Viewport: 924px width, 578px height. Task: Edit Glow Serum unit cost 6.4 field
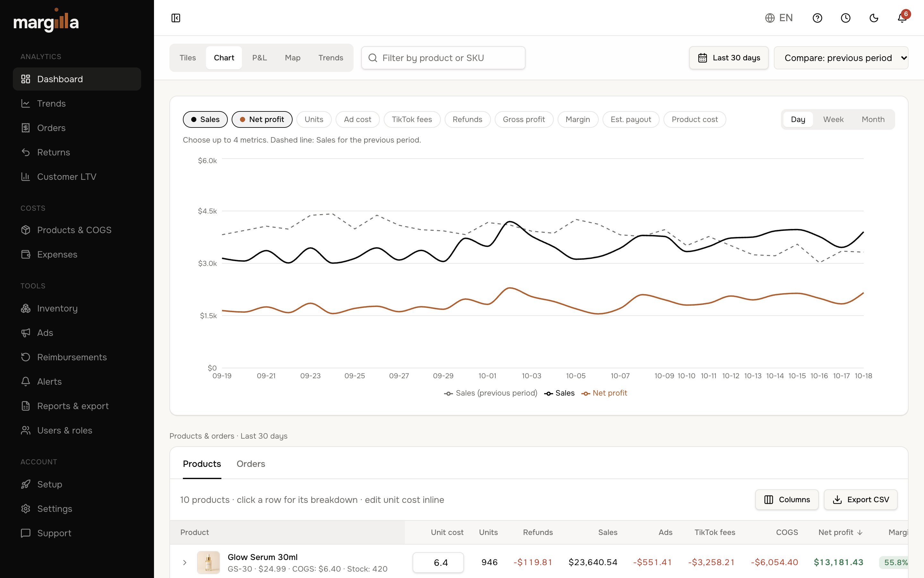click(x=438, y=562)
